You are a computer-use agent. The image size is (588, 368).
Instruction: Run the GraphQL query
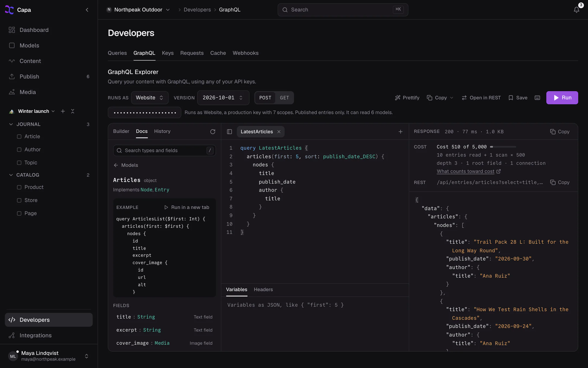tap(562, 98)
